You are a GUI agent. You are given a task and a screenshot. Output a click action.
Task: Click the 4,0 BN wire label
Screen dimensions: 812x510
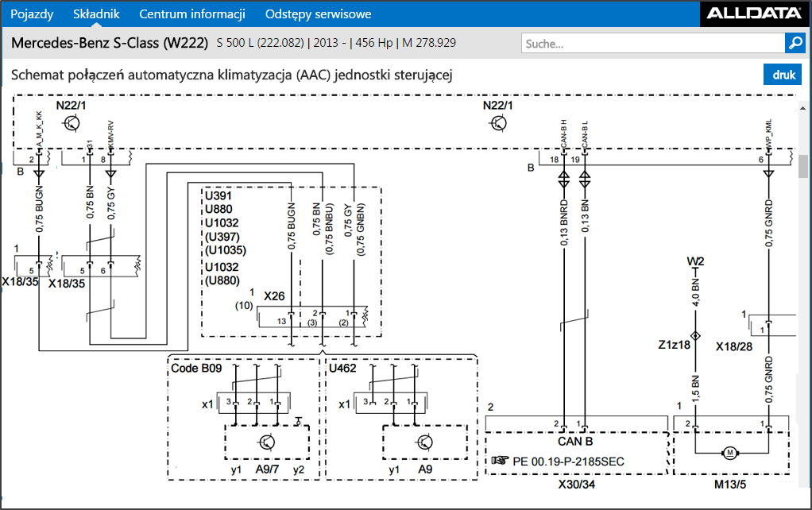tap(695, 292)
